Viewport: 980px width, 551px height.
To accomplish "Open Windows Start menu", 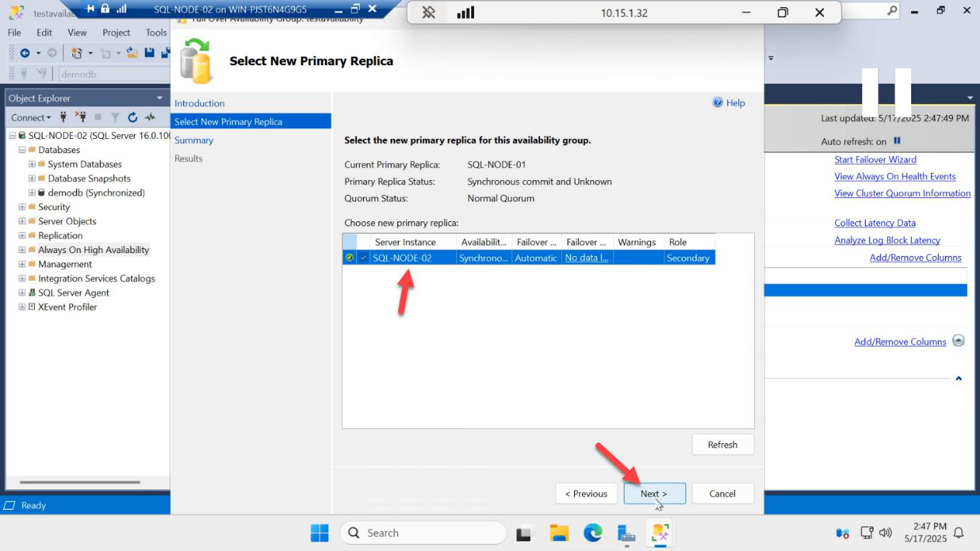I will 319,533.
